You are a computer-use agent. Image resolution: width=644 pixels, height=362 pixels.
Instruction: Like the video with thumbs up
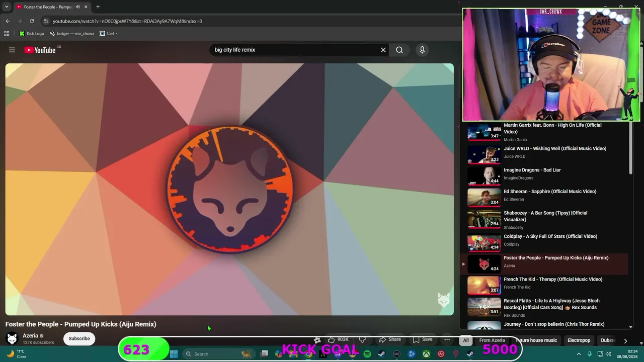(338, 339)
